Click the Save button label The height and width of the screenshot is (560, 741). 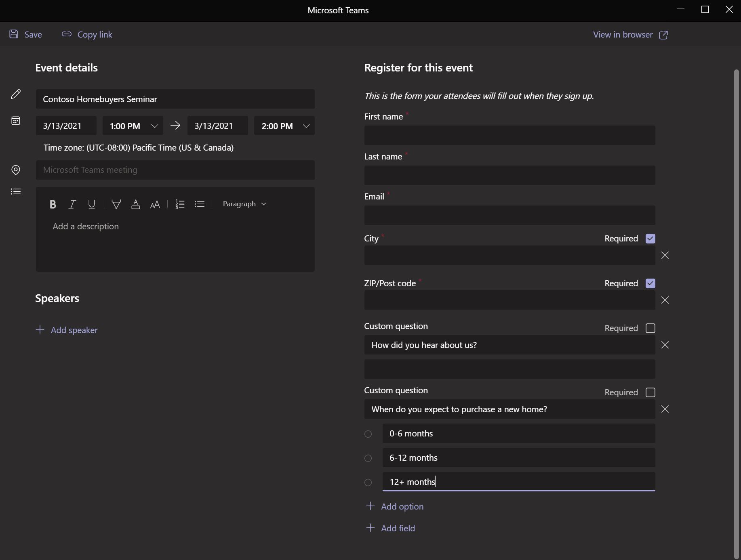click(33, 35)
